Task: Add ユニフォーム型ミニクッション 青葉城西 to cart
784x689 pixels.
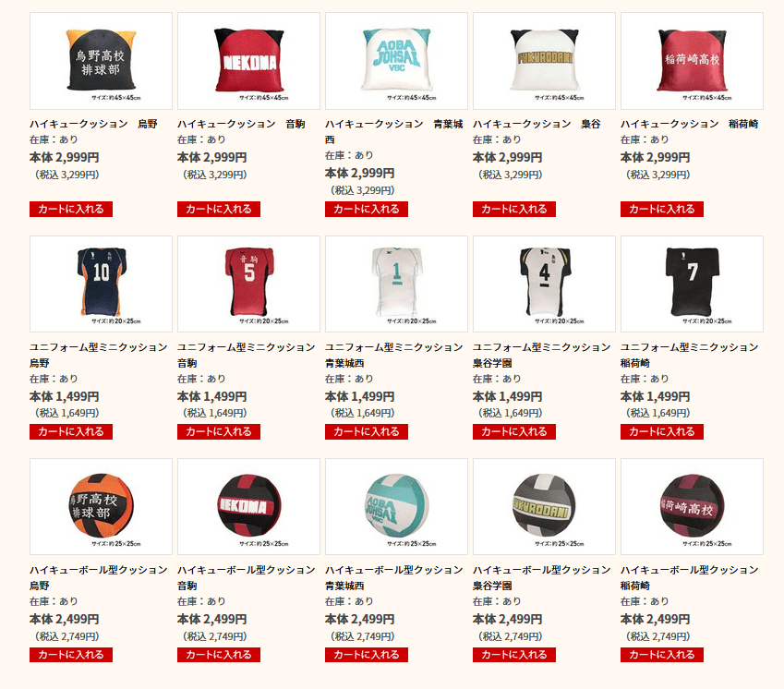Action: [x=367, y=431]
